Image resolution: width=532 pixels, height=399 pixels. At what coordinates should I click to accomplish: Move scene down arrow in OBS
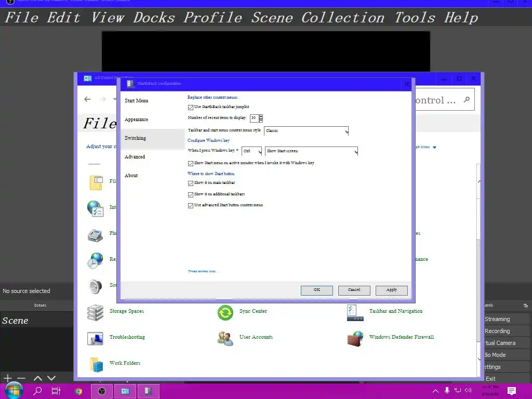pyautogui.click(x=51, y=378)
